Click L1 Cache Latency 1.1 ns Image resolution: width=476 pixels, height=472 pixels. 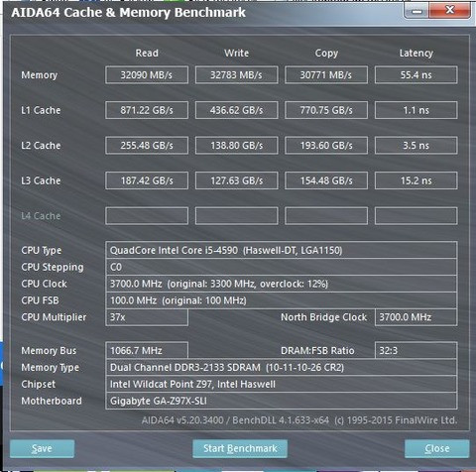(416, 110)
